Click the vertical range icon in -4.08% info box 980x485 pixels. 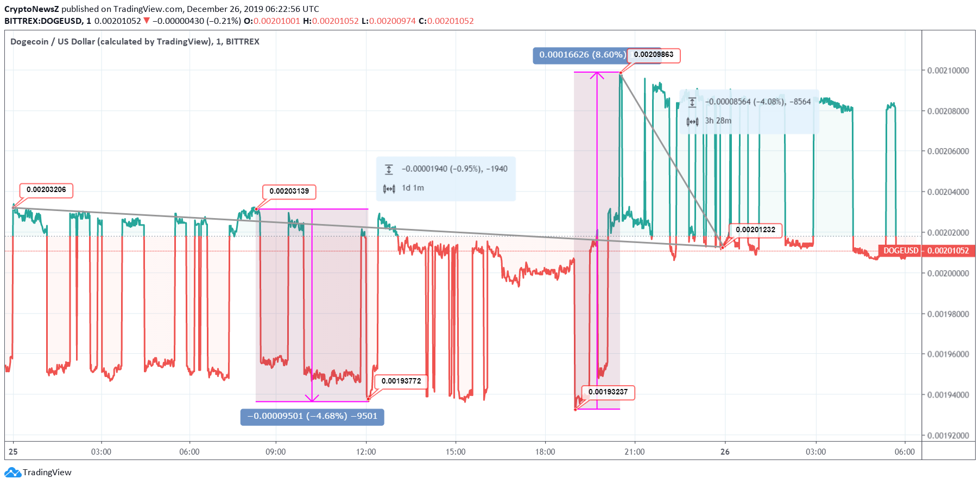(692, 102)
